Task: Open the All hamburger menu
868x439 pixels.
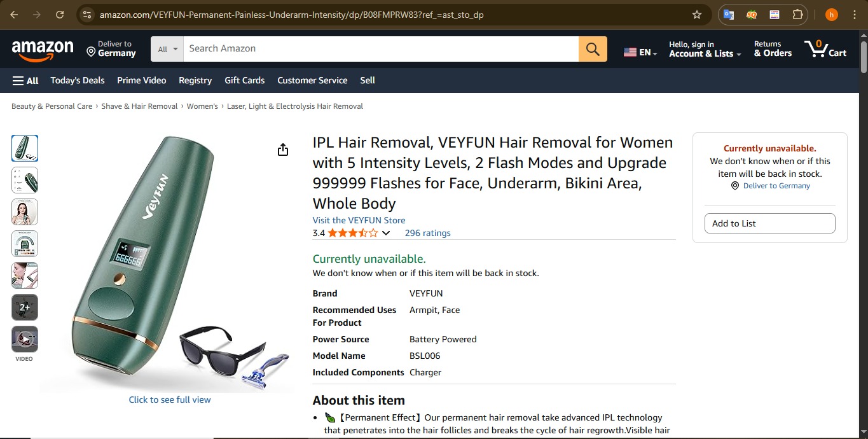Action: click(25, 81)
